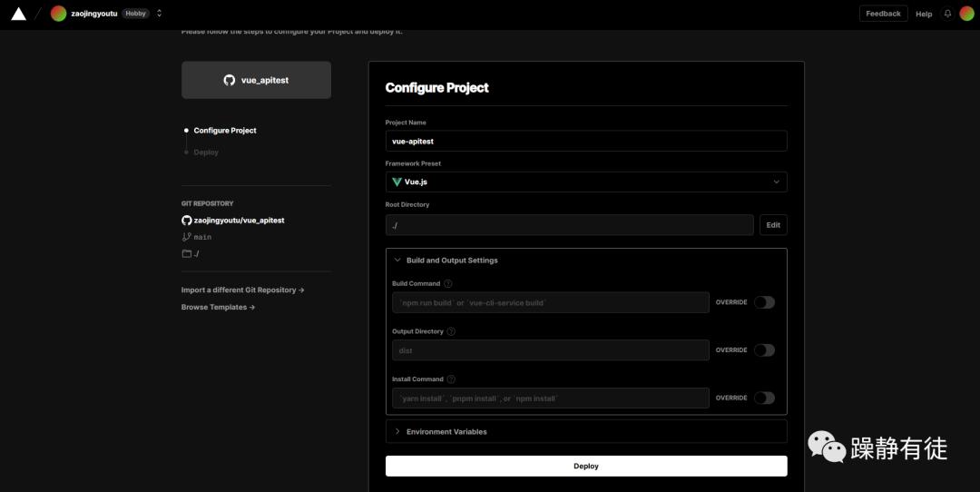Toggle the Output Directory override switch
The width and height of the screenshot is (980, 492).
click(x=764, y=350)
